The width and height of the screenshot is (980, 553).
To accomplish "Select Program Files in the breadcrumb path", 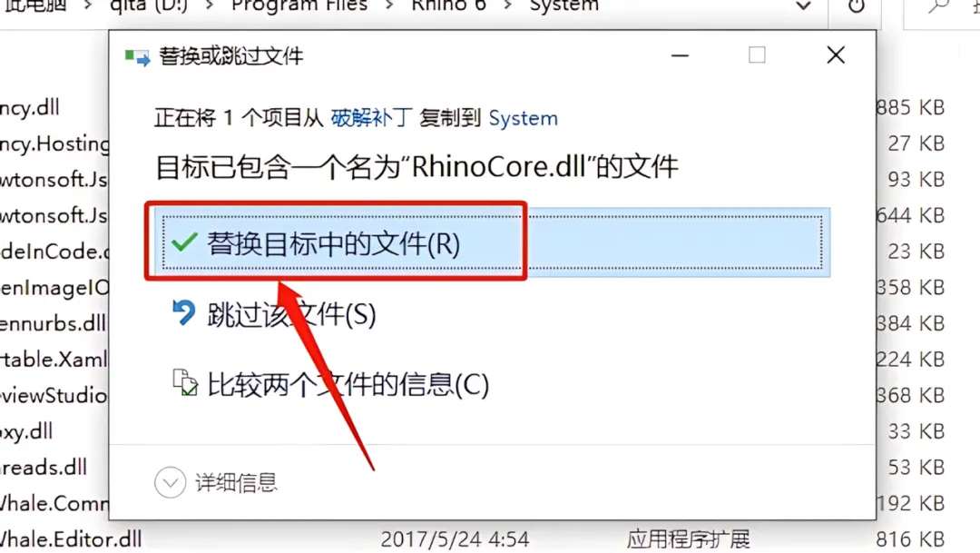I will pos(299,5).
